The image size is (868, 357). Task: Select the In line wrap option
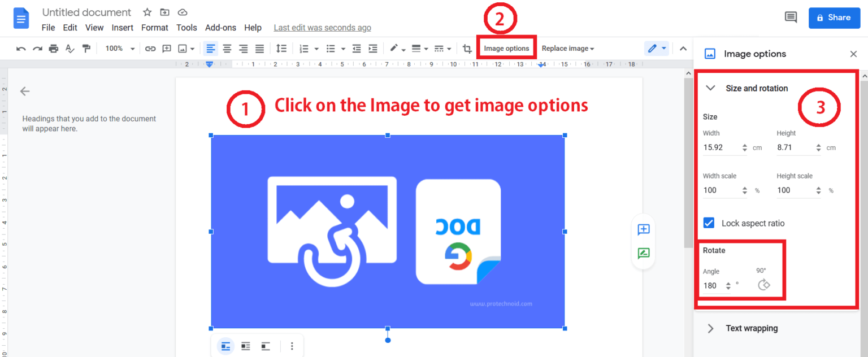[x=225, y=346]
